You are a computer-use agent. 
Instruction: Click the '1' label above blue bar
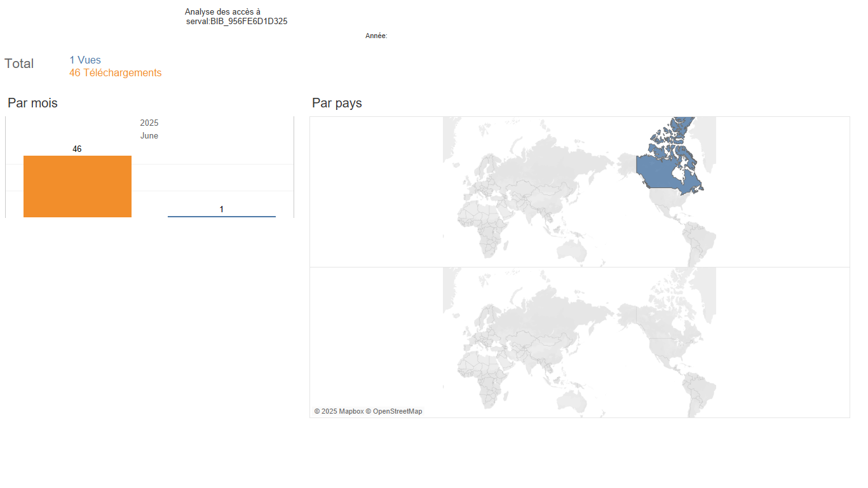pyautogui.click(x=222, y=210)
